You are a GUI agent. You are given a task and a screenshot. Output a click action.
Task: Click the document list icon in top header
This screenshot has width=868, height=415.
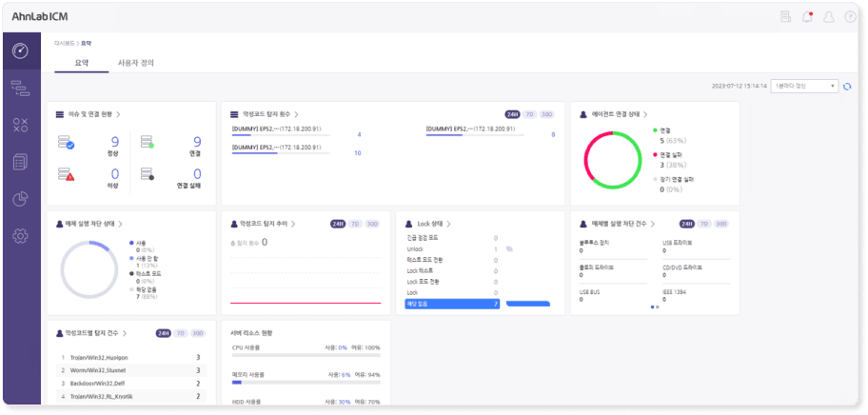(x=785, y=16)
